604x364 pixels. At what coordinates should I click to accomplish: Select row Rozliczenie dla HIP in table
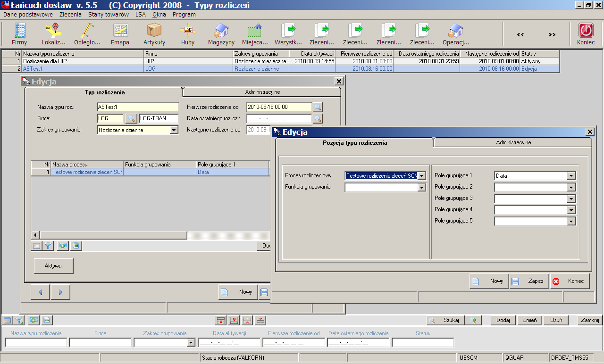click(x=280, y=61)
